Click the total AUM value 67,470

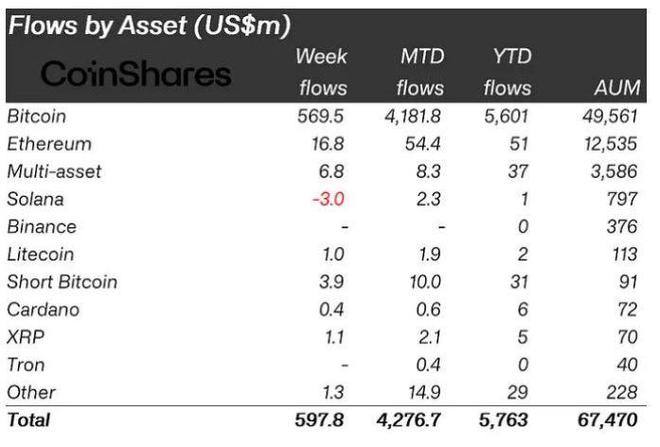click(603, 420)
